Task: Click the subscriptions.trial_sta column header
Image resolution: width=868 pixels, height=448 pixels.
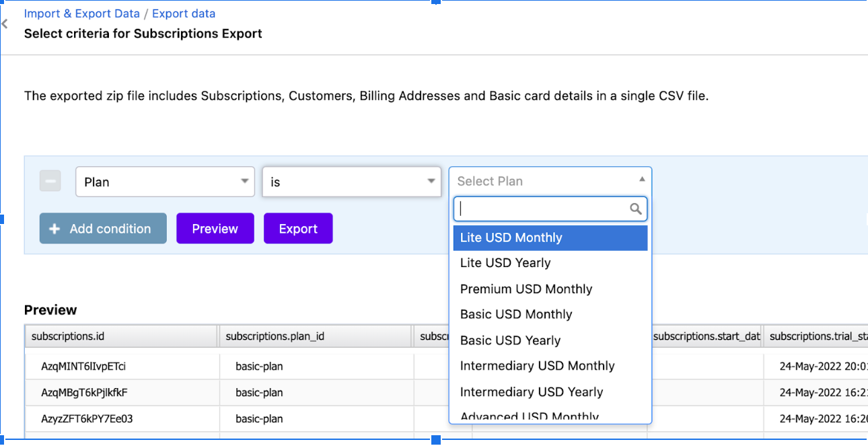Action: pos(816,336)
